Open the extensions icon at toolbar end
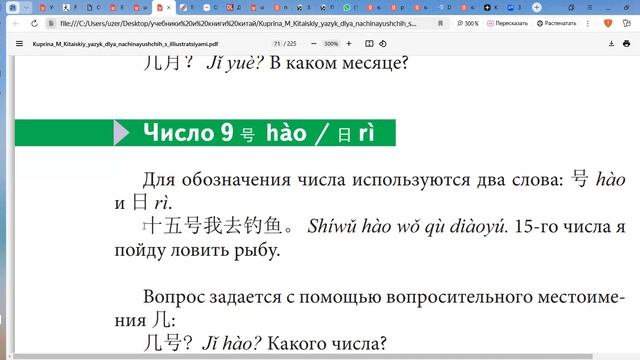 tap(627, 24)
